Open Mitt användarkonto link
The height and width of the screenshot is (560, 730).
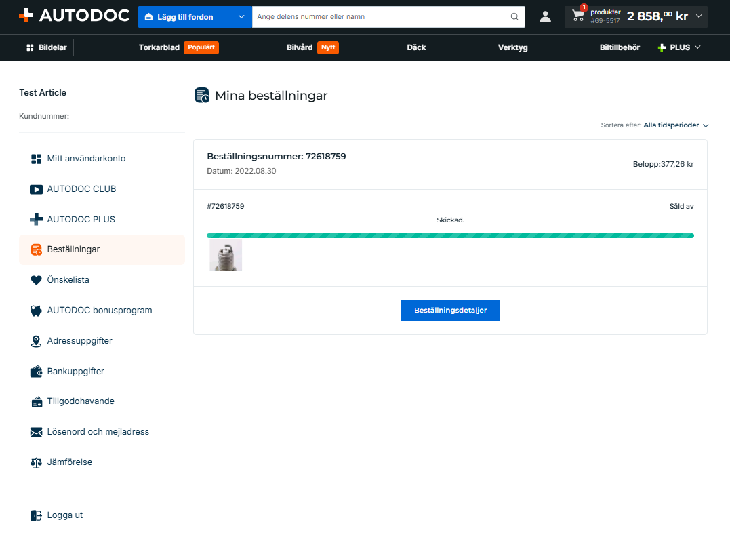pyautogui.click(x=86, y=159)
